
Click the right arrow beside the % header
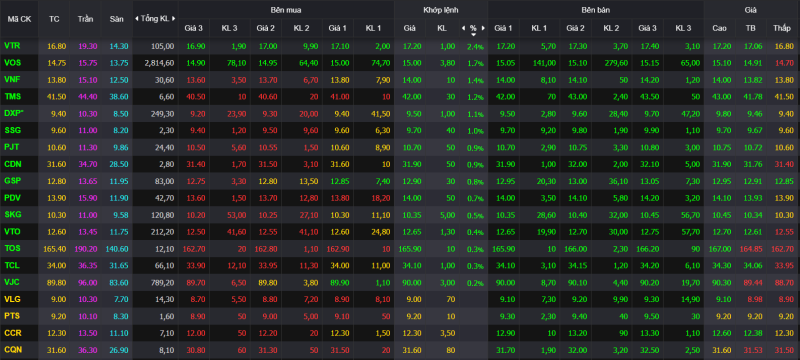pyautogui.click(x=483, y=29)
